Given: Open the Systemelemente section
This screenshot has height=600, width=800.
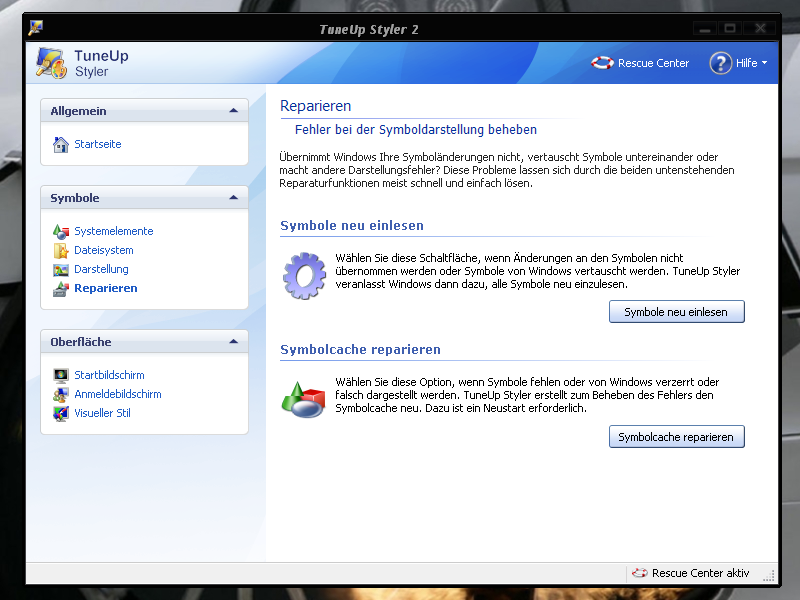Looking at the screenshot, I should (x=114, y=232).
